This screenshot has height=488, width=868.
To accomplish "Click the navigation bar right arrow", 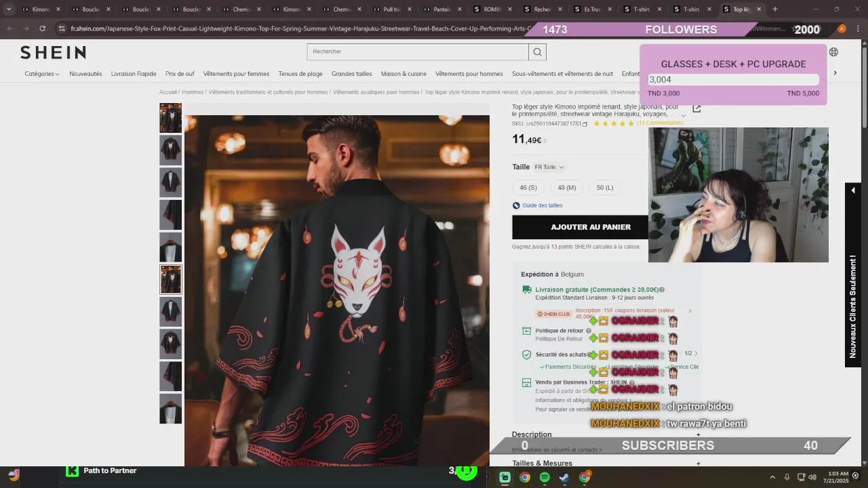I will pos(835,73).
